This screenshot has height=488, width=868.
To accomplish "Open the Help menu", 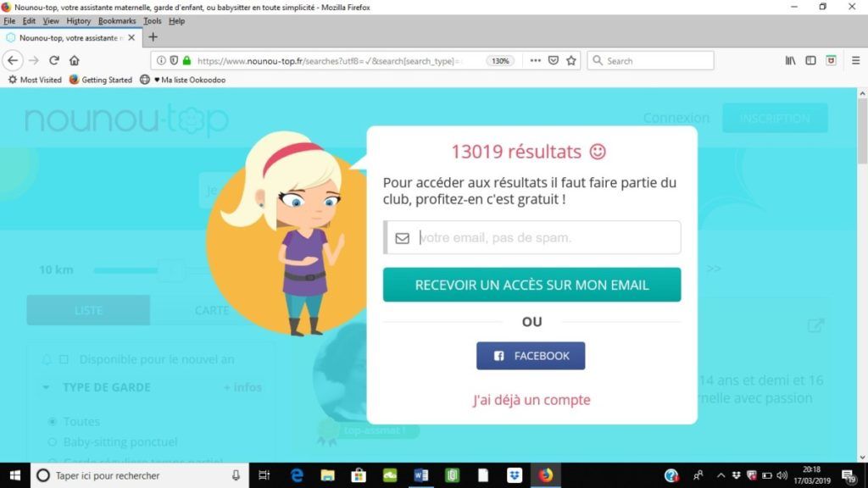I will (176, 21).
